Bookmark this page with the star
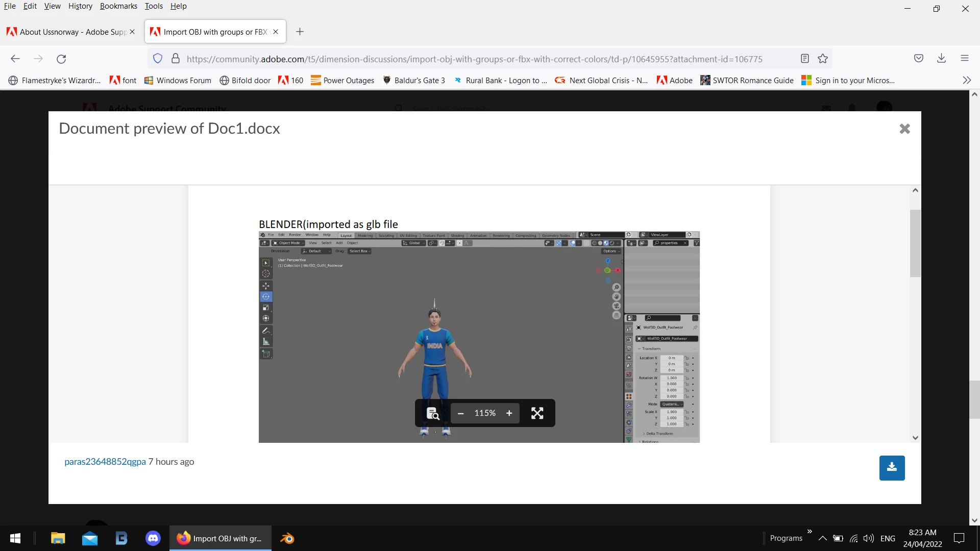The height and width of the screenshot is (551, 980). (x=823, y=59)
